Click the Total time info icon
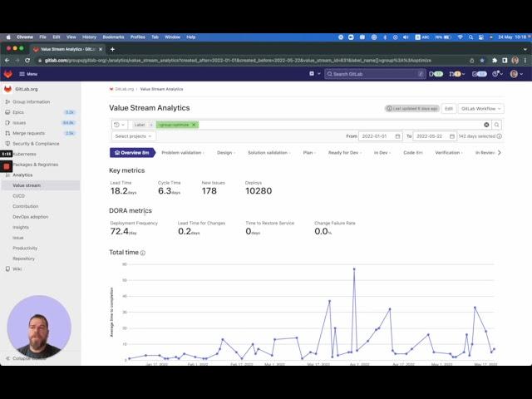532x399 pixels. click(143, 253)
